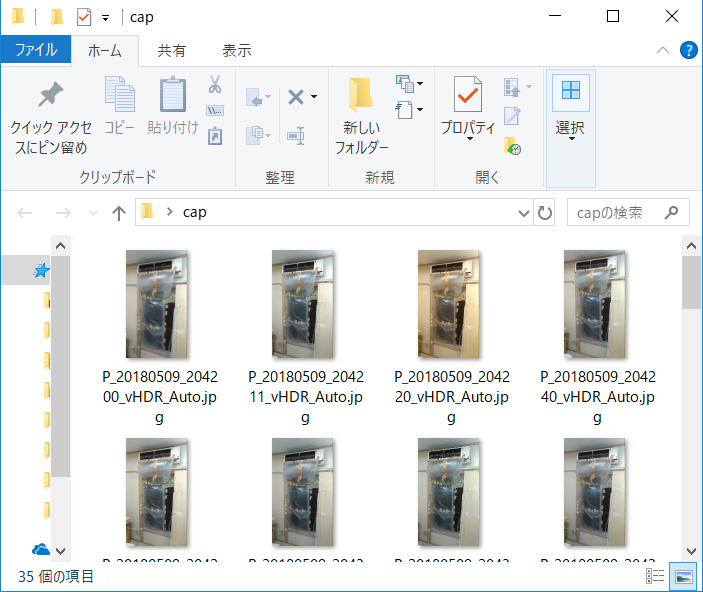703x592 pixels.
Task: Go forward navigation arrow
Action: tap(63, 213)
